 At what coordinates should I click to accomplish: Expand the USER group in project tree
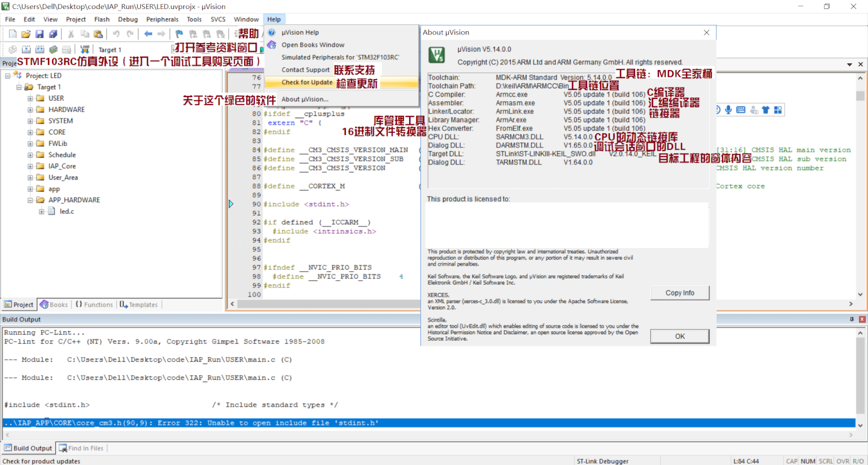(x=30, y=98)
